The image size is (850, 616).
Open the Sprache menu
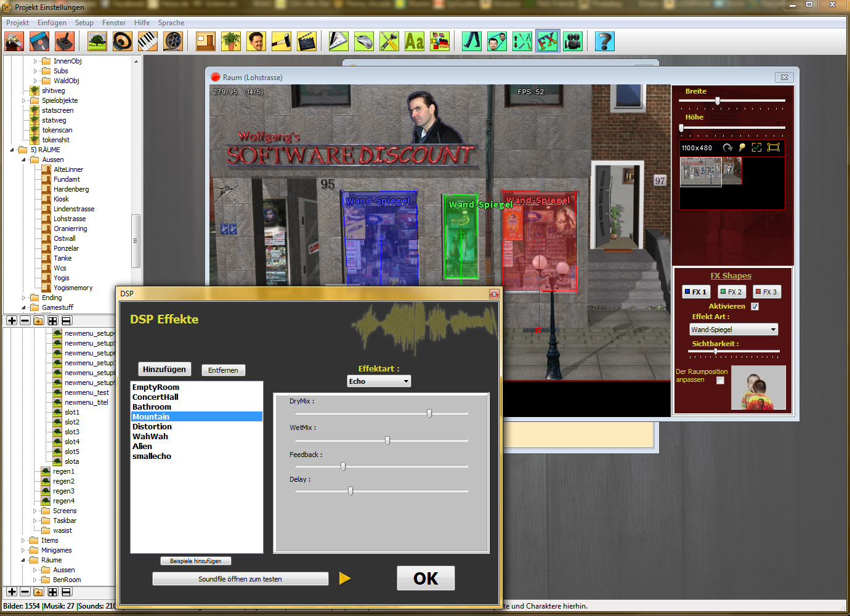coord(171,23)
